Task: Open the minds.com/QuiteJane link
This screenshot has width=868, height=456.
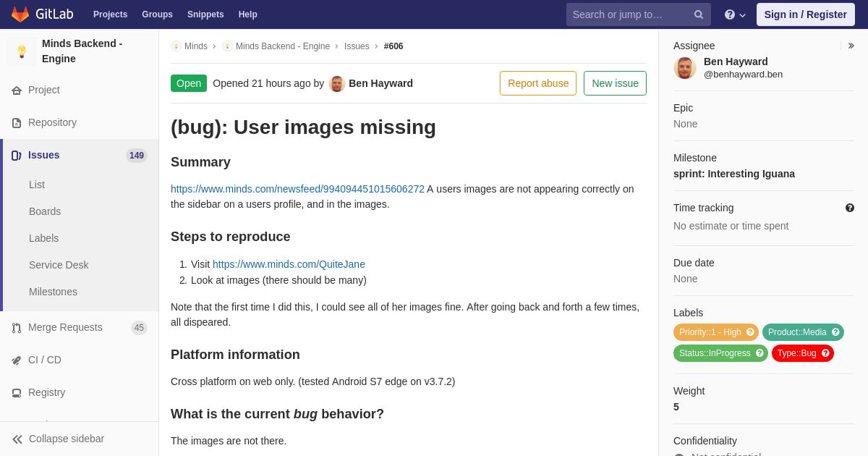Action: [x=289, y=264]
